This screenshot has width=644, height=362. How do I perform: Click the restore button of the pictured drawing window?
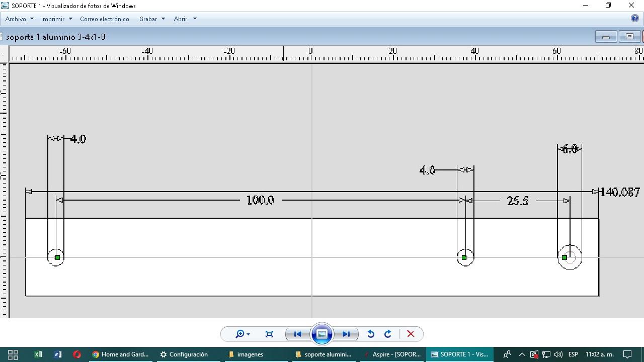[629, 37]
